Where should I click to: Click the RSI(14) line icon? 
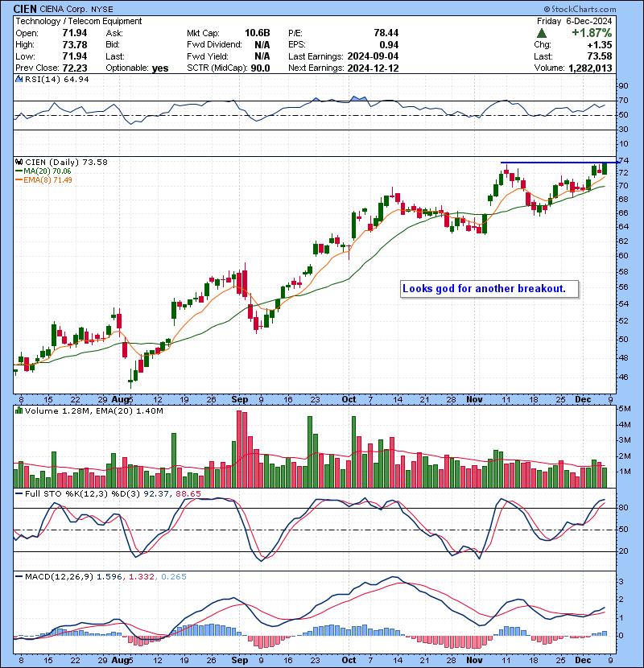(x=19, y=79)
